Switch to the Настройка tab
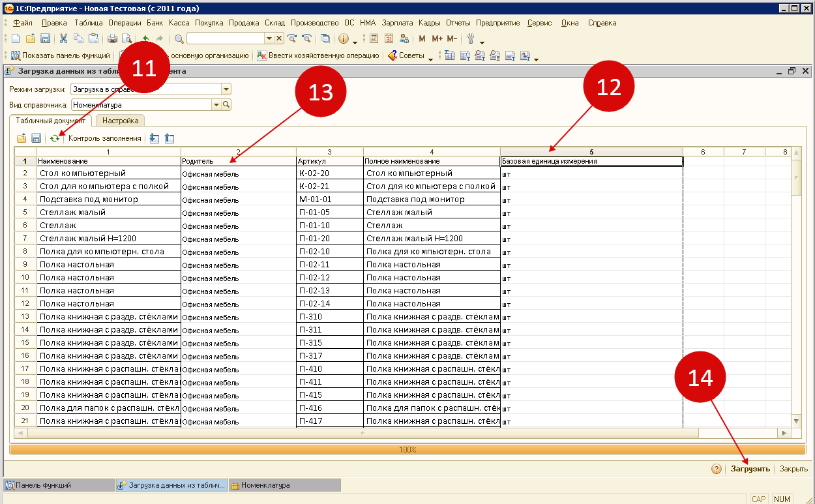 coord(121,121)
